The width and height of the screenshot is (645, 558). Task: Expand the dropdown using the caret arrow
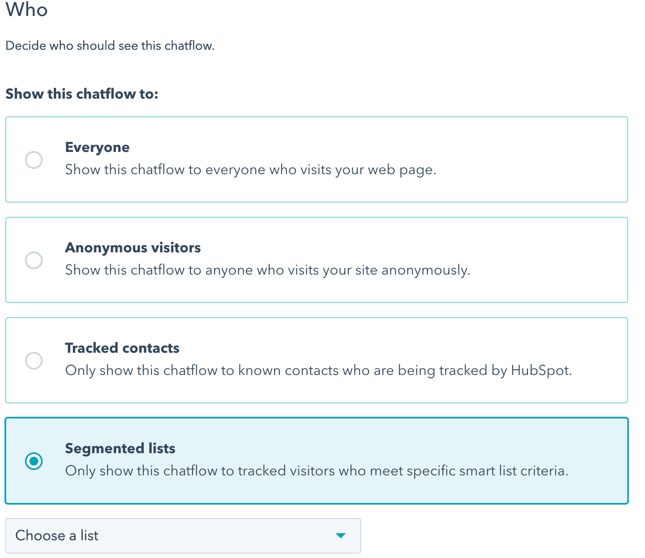click(x=341, y=536)
